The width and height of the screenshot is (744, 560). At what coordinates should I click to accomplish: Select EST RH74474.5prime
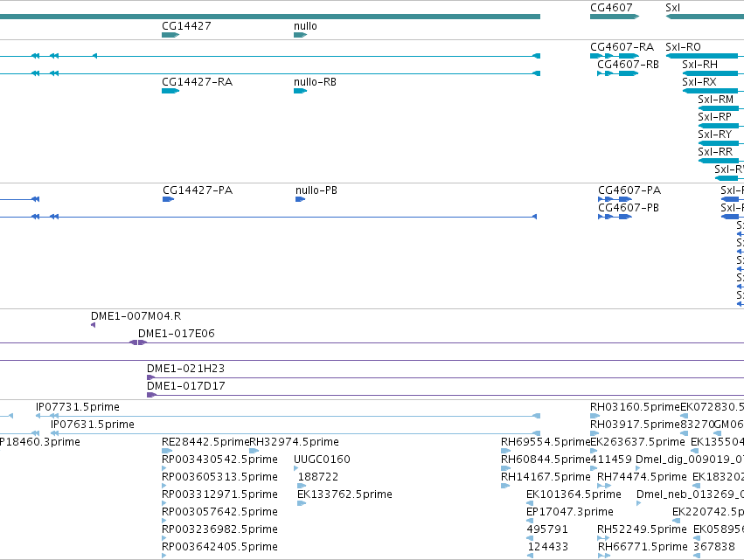click(642, 478)
